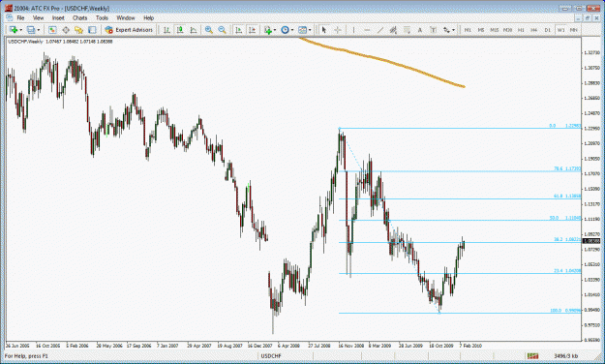This screenshot has height=364, width=605.
Task: Select the Text Label tool
Action: [433, 30]
